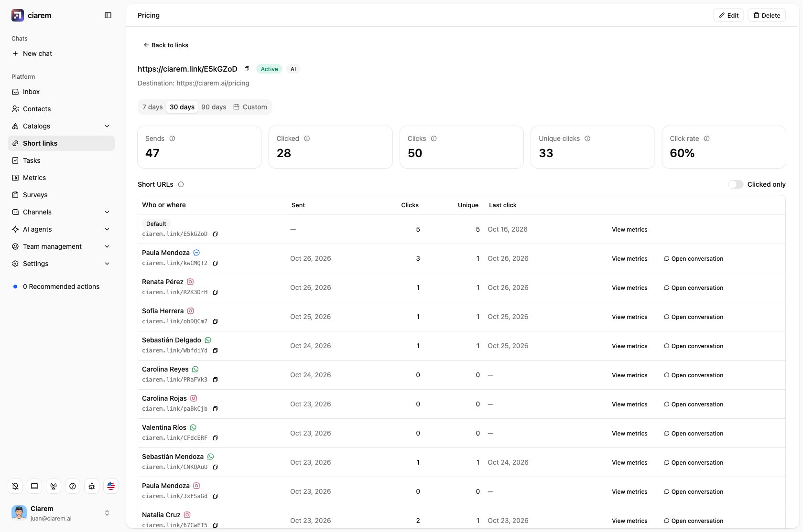The width and height of the screenshot is (803, 532).
Task: Expand the Settings section
Action: pos(61,264)
